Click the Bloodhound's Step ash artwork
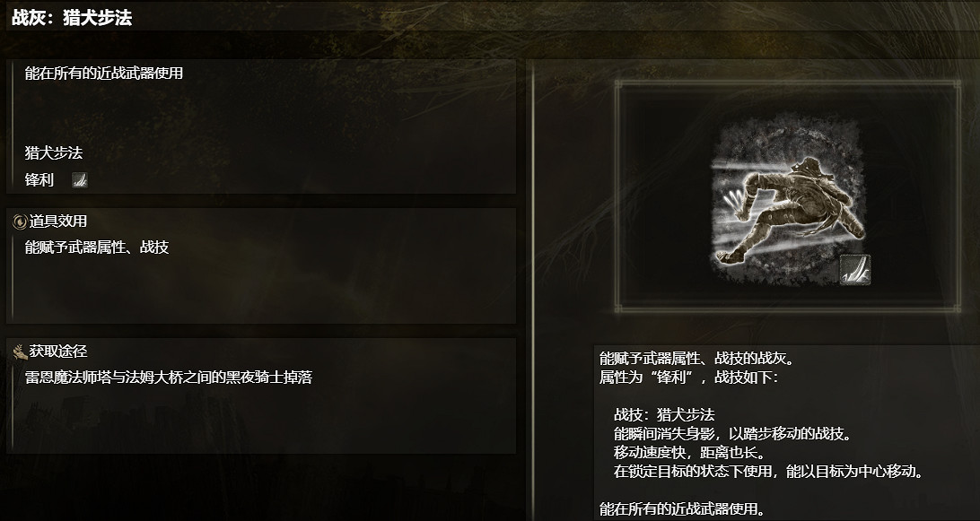Image resolution: width=980 pixels, height=521 pixels. point(788,199)
